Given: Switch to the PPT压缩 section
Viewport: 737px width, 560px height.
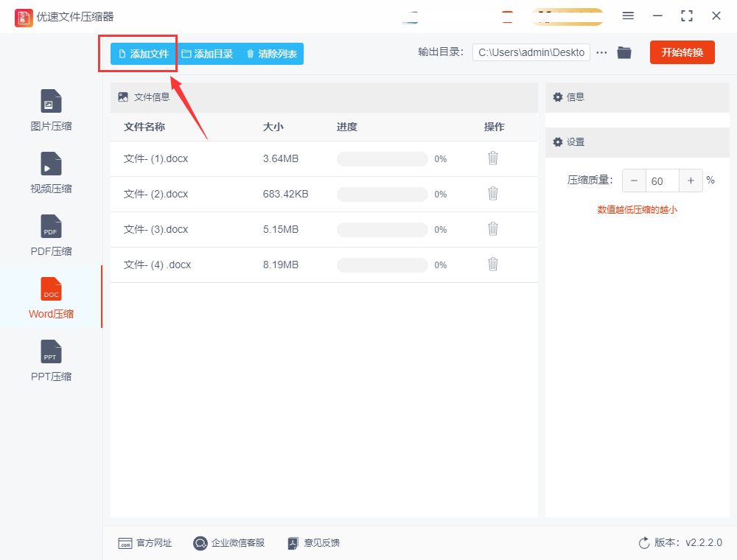Looking at the screenshot, I should pos(51,360).
